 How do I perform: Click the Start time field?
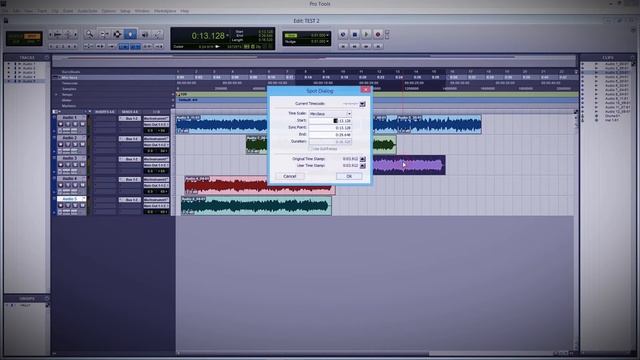click(x=330, y=121)
